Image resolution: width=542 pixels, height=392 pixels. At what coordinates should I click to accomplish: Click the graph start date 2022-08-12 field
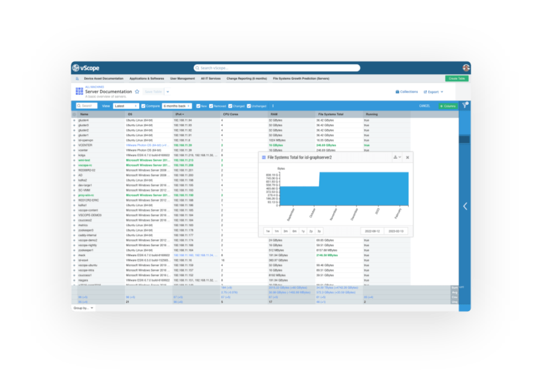point(372,231)
